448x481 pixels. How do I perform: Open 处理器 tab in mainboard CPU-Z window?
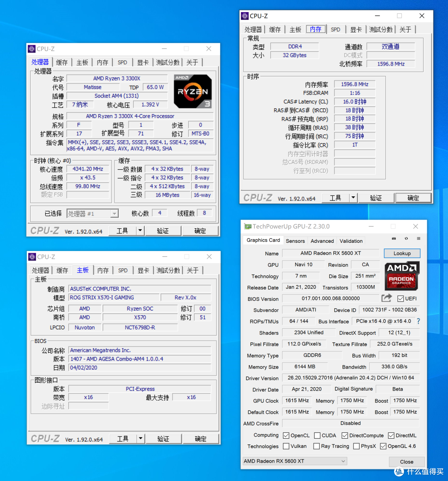[x=41, y=270]
